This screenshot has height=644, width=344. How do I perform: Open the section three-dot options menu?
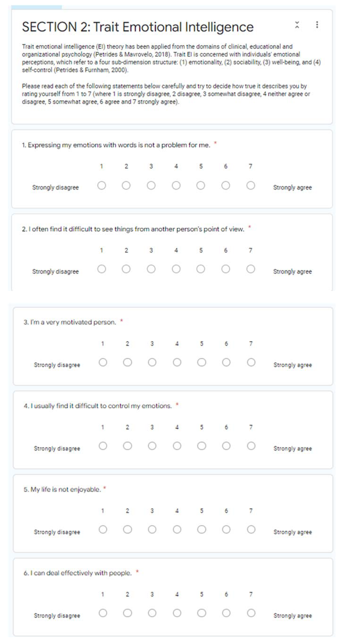click(x=317, y=25)
